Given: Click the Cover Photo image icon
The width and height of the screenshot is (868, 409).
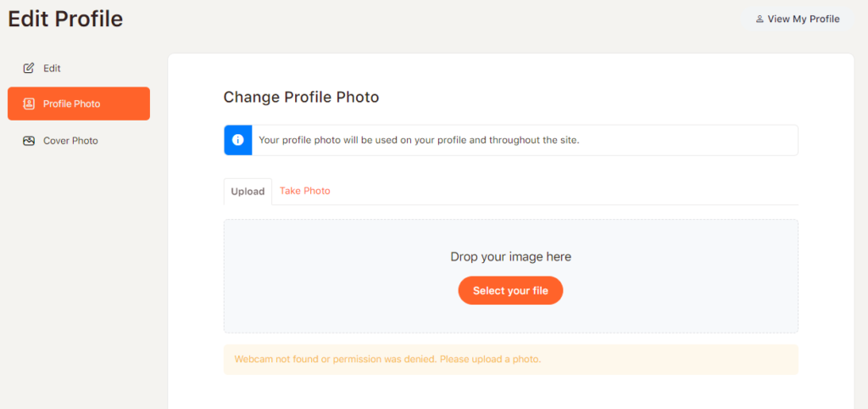Looking at the screenshot, I should (x=28, y=141).
